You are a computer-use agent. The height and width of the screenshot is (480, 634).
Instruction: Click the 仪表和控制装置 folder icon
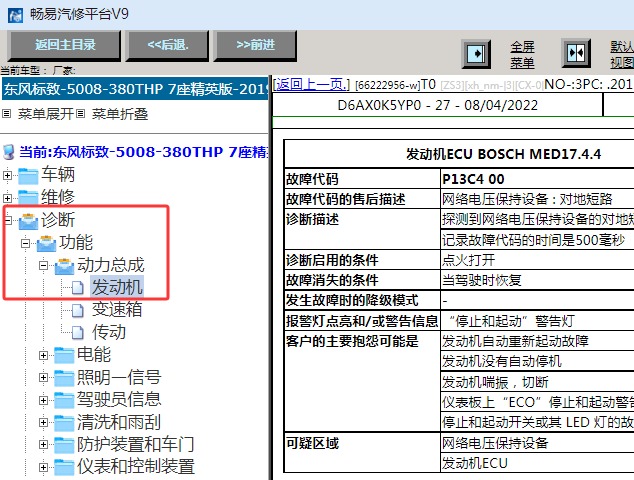[64, 467]
